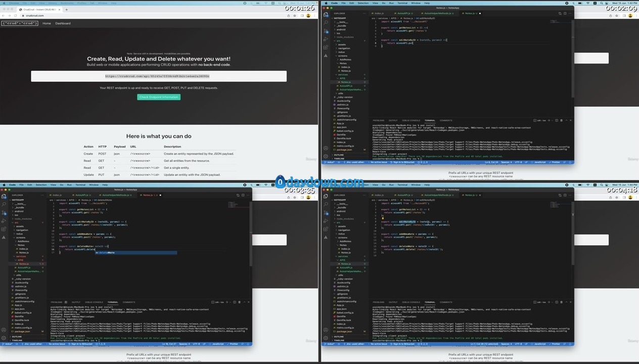Focus the crudcrud.com address bar, top-left frame

(x=152, y=16)
